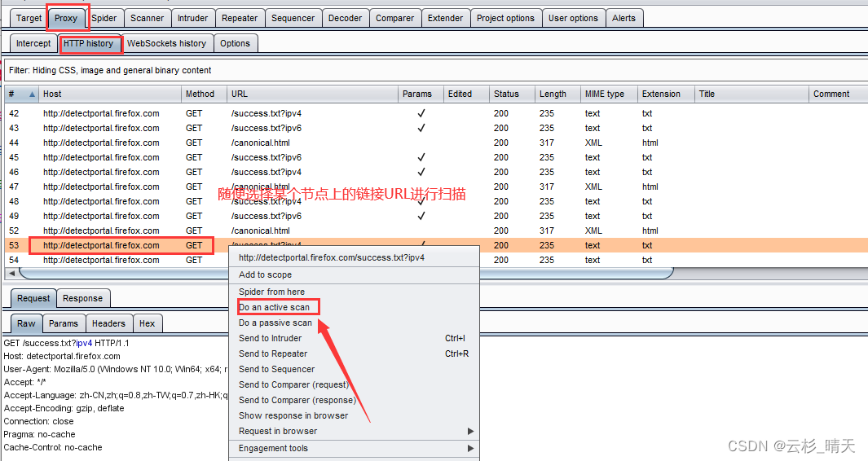The width and height of the screenshot is (868, 461).
Task: Sort by Extension column header
Action: click(x=666, y=94)
